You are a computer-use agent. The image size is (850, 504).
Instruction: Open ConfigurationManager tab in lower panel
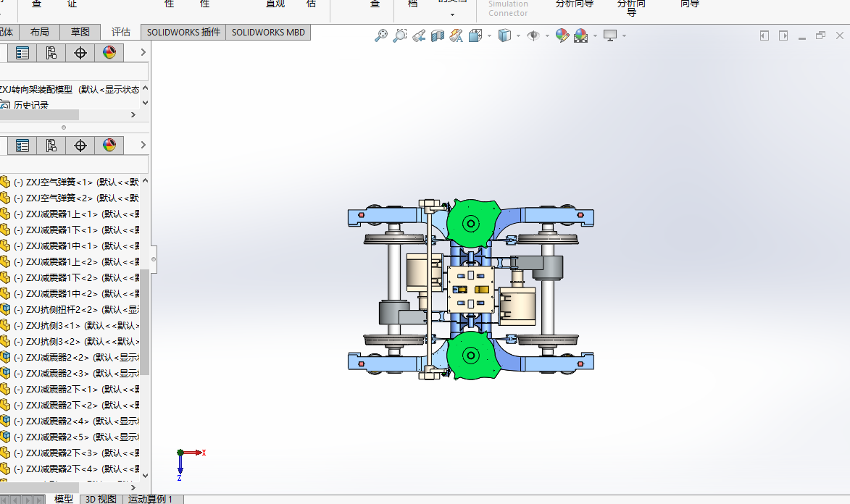pos(51,146)
